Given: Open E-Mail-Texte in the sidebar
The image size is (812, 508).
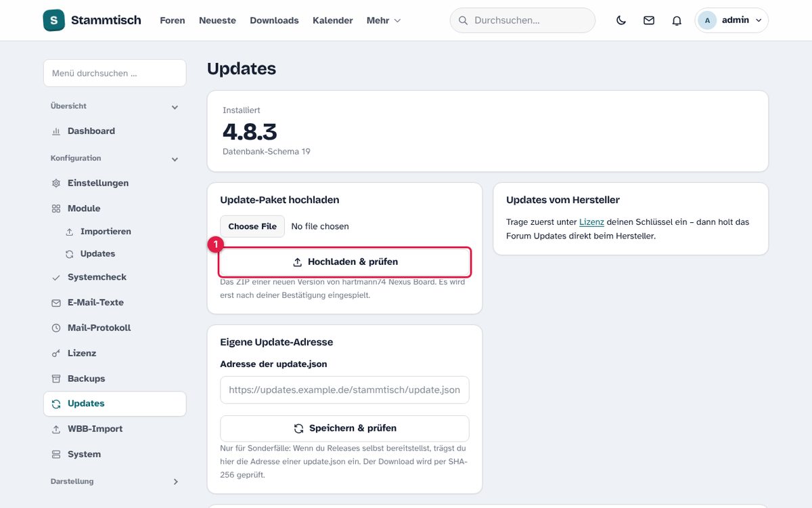Looking at the screenshot, I should pos(114,303).
